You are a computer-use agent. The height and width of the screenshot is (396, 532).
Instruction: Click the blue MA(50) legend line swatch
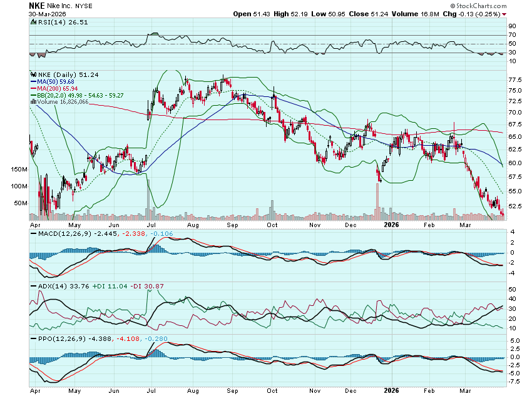click(x=33, y=81)
